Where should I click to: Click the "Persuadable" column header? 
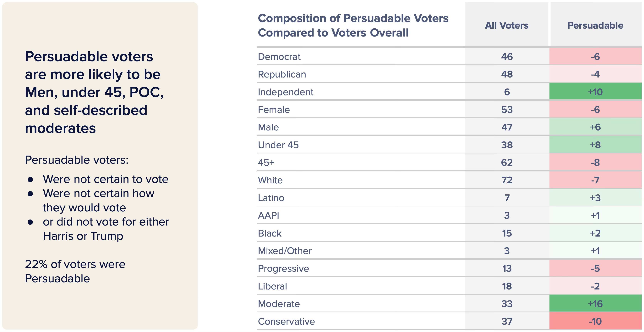tap(595, 25)
